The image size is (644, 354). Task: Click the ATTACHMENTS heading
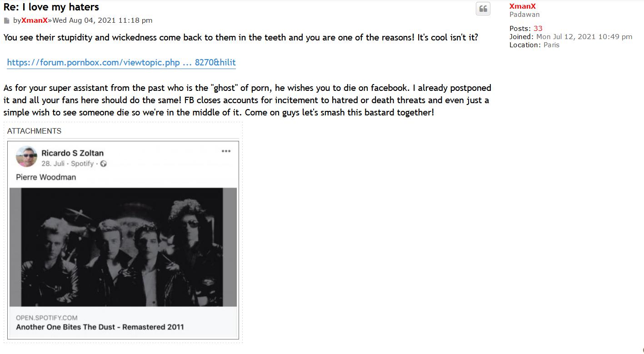(x=34, y=131)
